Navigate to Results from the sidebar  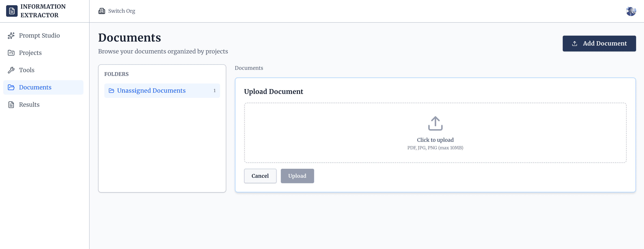tap(29, 105)
